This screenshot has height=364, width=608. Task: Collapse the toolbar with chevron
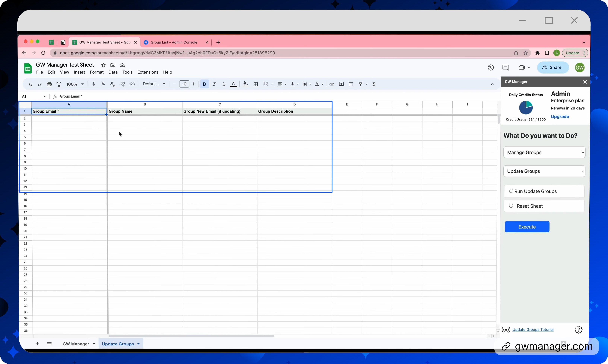pyautogui.click(x=492, y=84)
